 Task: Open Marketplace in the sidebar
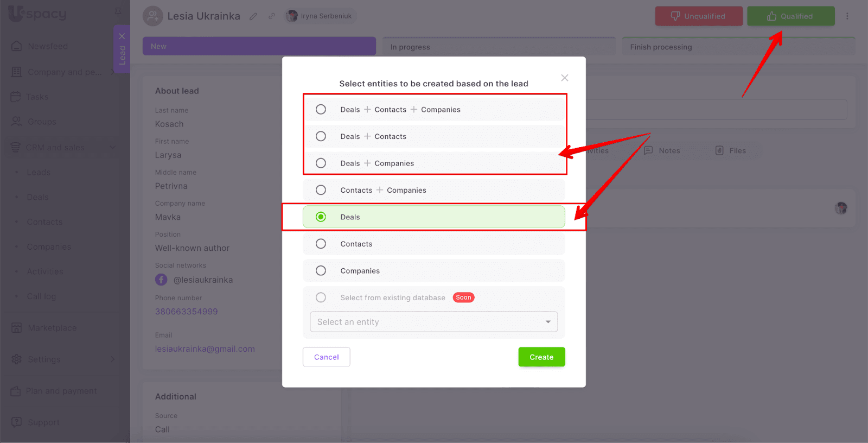click(52, 328)
